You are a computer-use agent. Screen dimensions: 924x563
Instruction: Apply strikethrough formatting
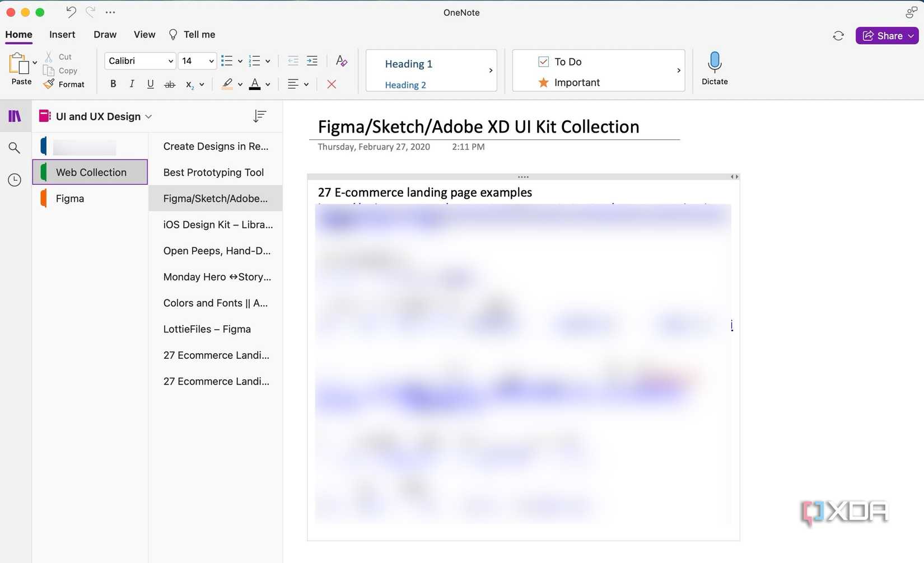click(x=169, y=84)
